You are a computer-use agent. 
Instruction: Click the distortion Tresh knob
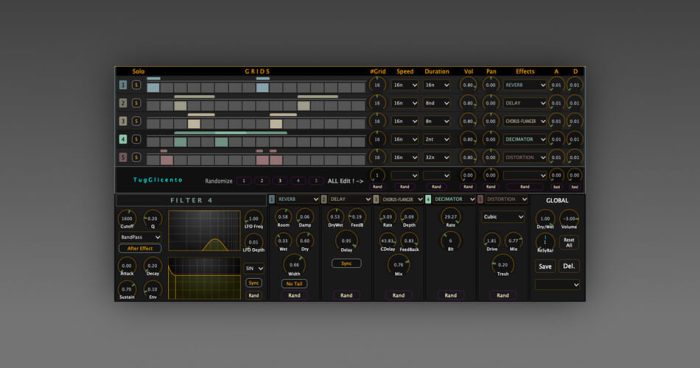coord(503,265)
